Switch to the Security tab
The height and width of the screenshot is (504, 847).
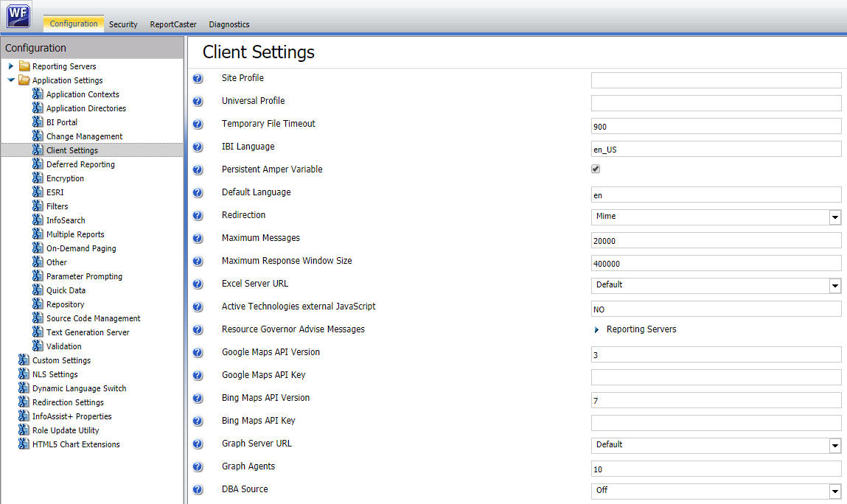(123, 24)
